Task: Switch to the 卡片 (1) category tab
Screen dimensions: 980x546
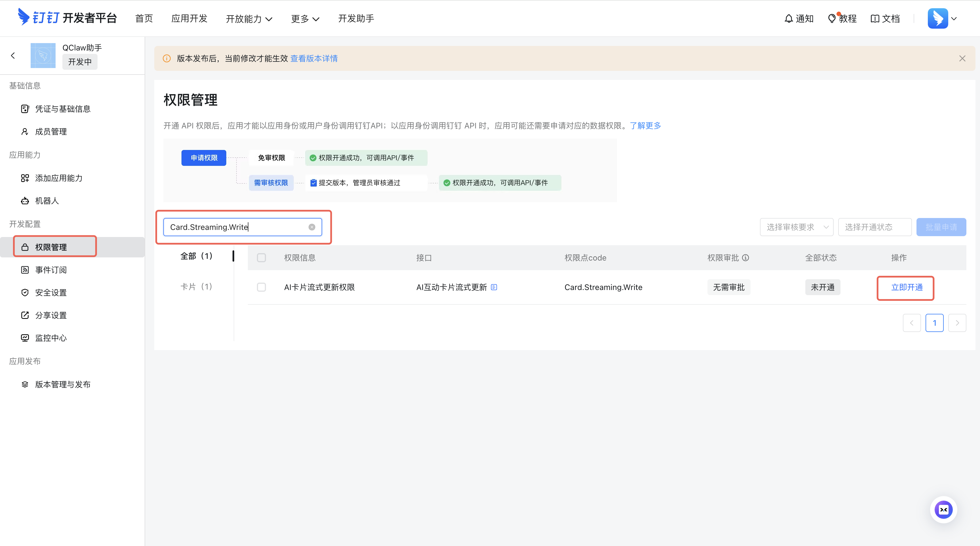Action: 196,286
